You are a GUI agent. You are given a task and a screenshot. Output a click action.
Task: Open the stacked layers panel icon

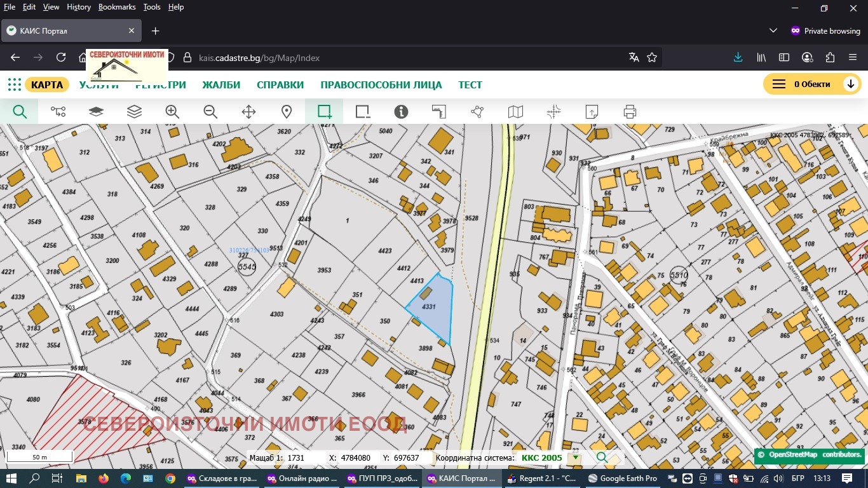134,112
